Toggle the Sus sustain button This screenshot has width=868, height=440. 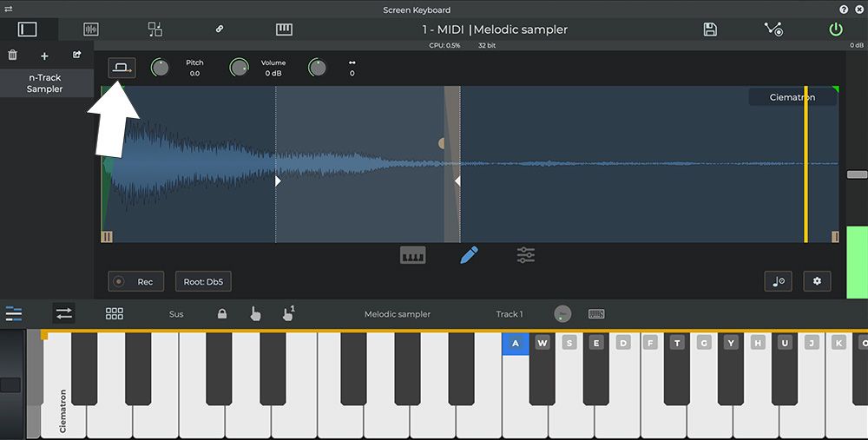[x=176, y=314]
